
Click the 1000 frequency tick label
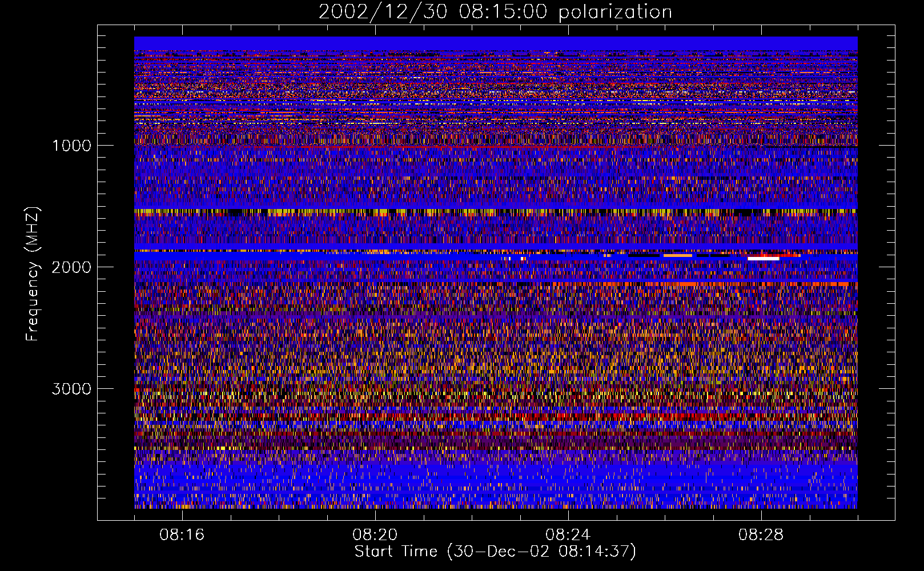tap(71, 146)
